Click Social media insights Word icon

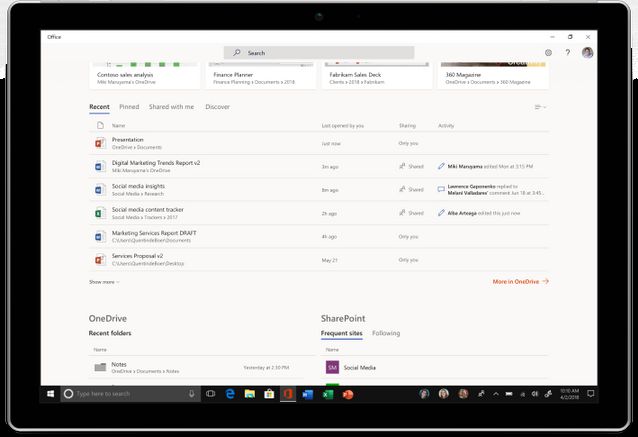[x=100, y=190]
